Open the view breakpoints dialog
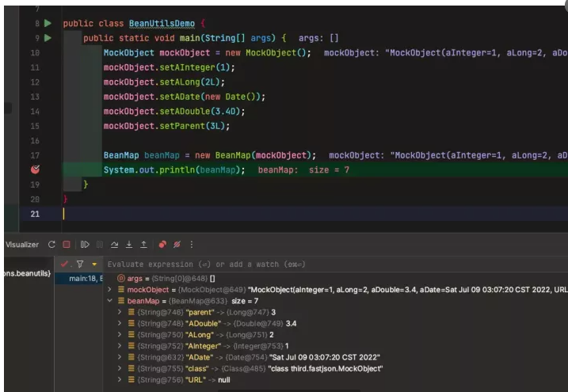 [162, 245]
